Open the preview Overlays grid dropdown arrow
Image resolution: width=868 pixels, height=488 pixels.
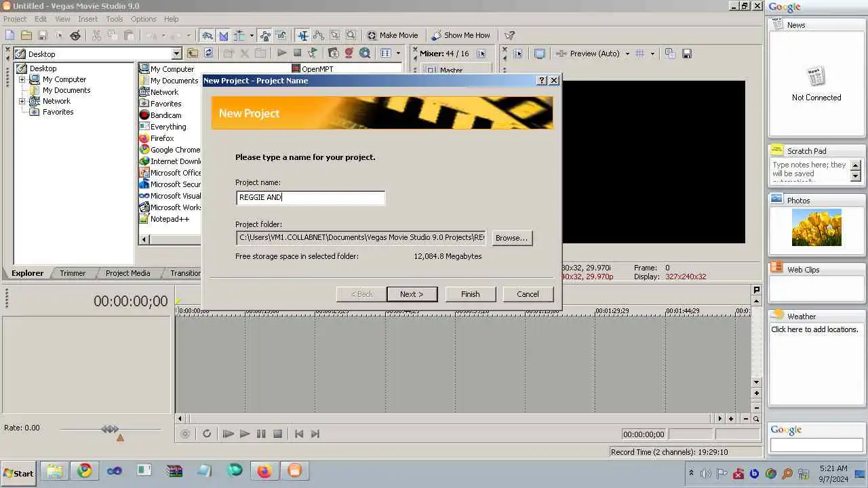click(x=652, y=54)
